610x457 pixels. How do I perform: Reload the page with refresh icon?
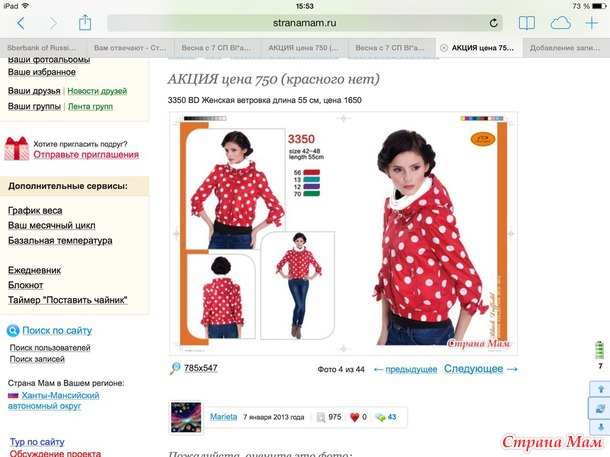pyautogui.click(x=493, y=23)
